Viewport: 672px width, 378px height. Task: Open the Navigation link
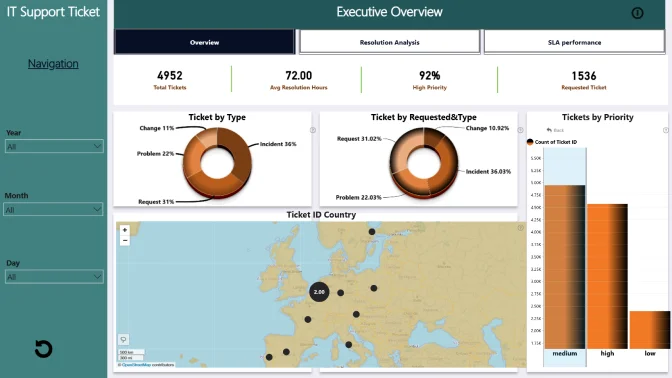53,64
